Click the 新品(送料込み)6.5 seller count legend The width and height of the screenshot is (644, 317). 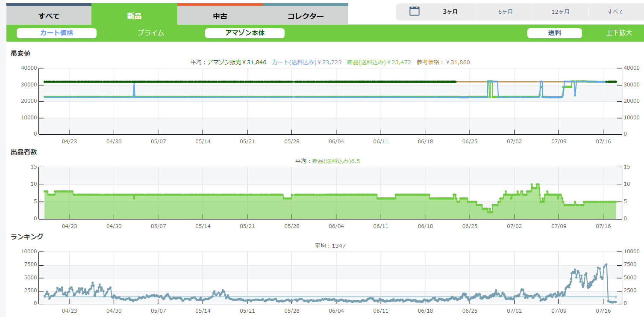pos(336,161)
